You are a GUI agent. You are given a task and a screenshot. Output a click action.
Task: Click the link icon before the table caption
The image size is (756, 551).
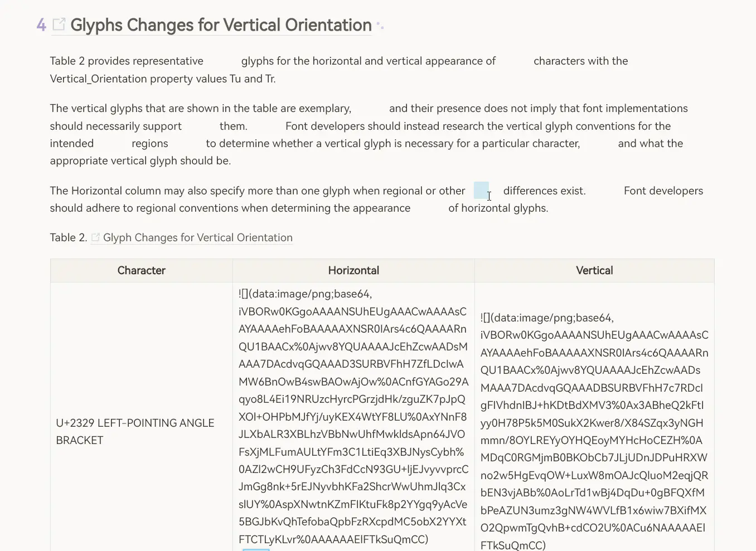(x=96, y=238)
